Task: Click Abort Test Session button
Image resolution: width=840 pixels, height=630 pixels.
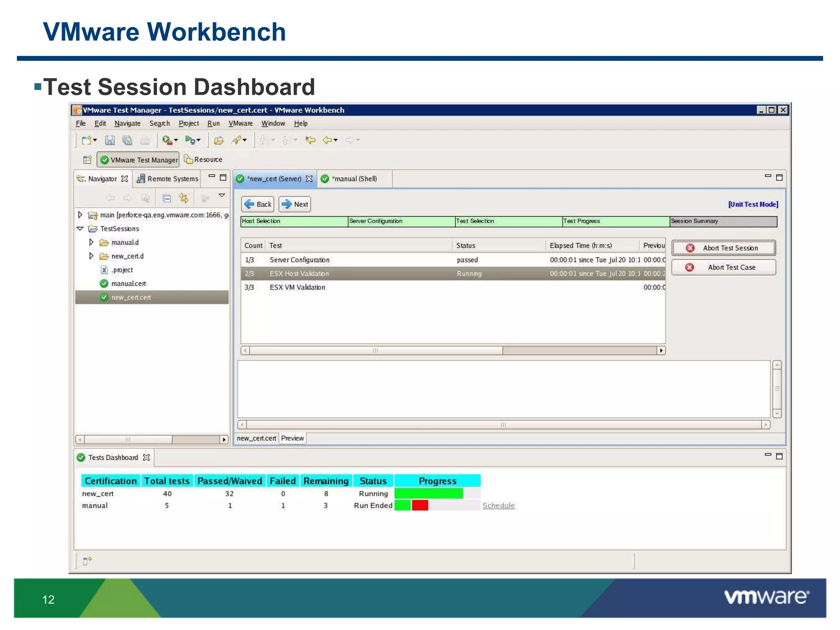Action: 724,248
